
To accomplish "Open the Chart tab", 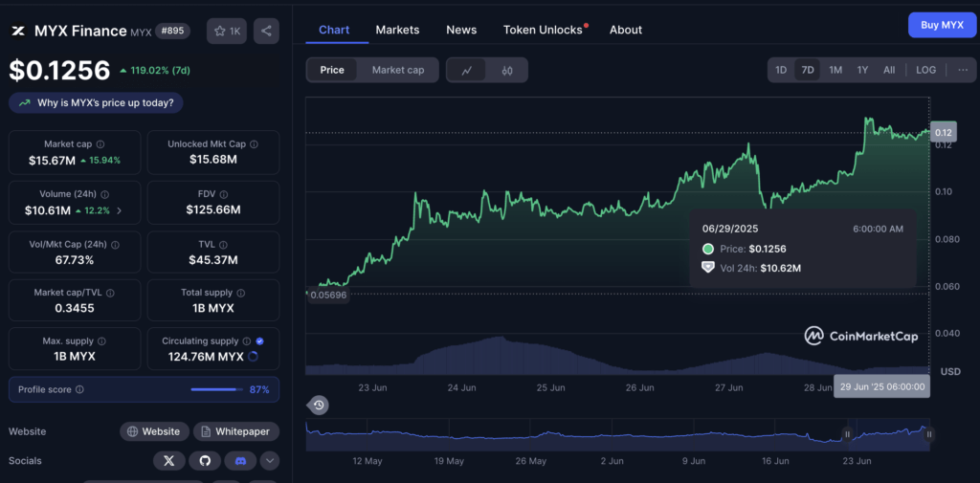I will (x=334, y=30).
